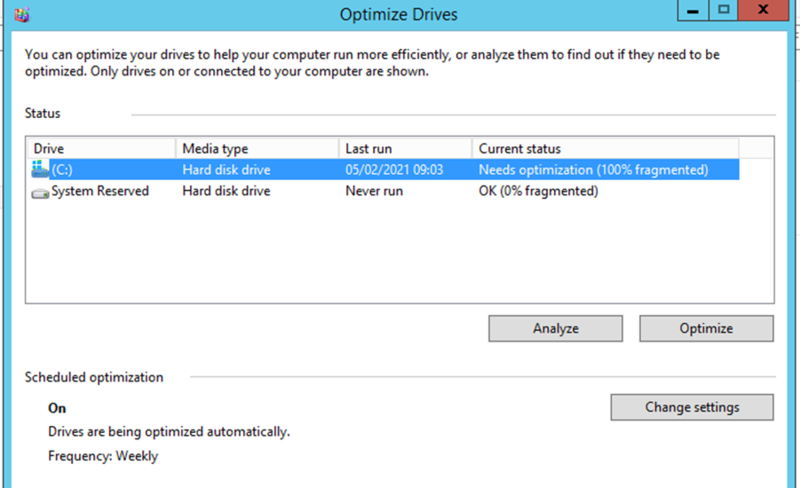The height and width of the screenshot is (488, 800).
Task: Sort list by Current status column header
Action: (606, 149)
